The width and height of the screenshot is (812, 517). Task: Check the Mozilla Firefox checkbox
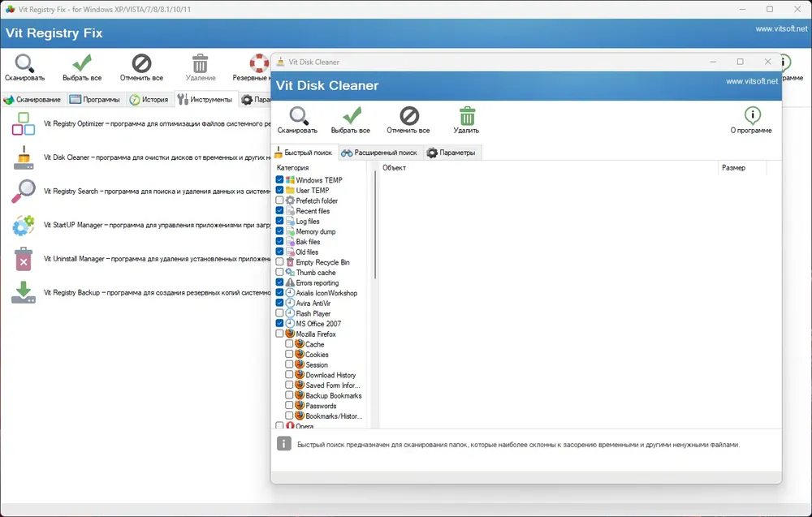tap(279, 334)
